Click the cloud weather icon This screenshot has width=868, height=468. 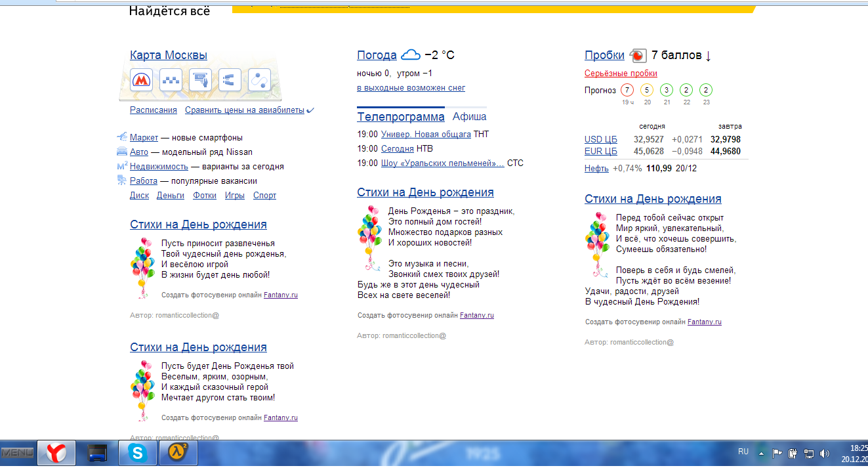tap(411, 54)
